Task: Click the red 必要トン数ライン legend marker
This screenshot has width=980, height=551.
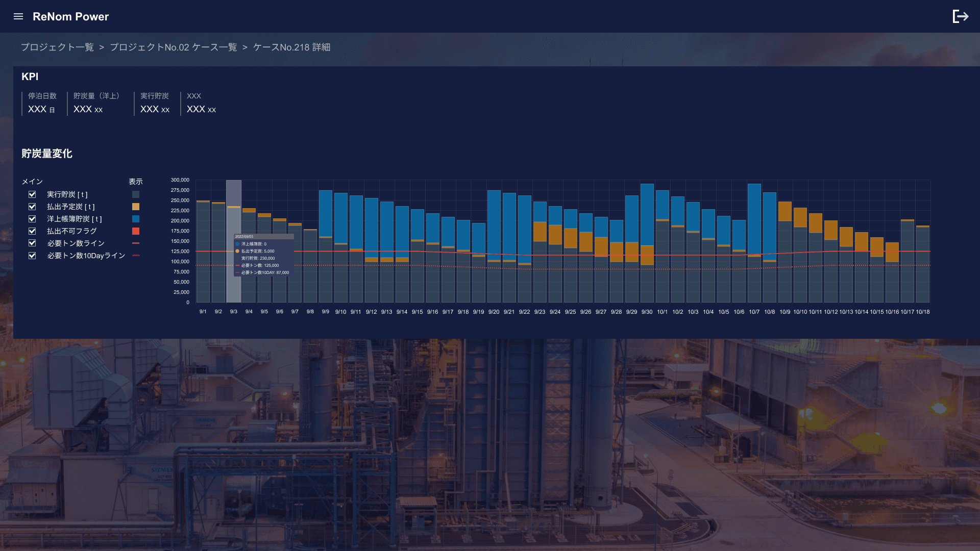Action: coord(136,243)
